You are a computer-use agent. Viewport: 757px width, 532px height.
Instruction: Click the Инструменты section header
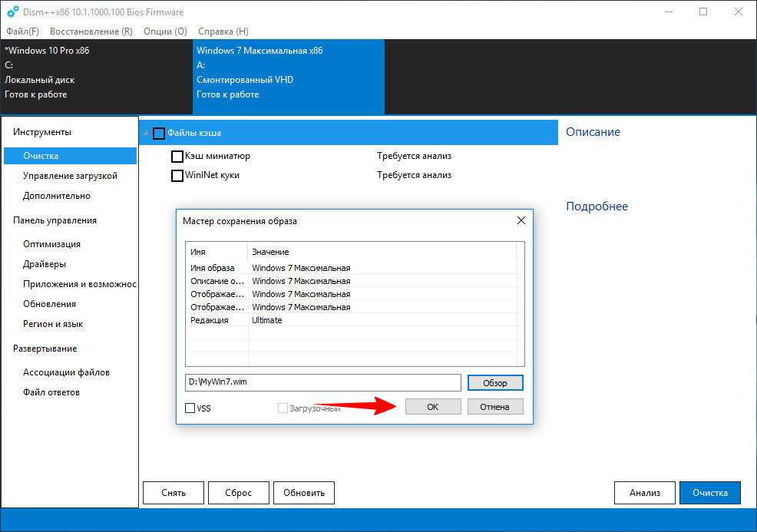point(42,132)
